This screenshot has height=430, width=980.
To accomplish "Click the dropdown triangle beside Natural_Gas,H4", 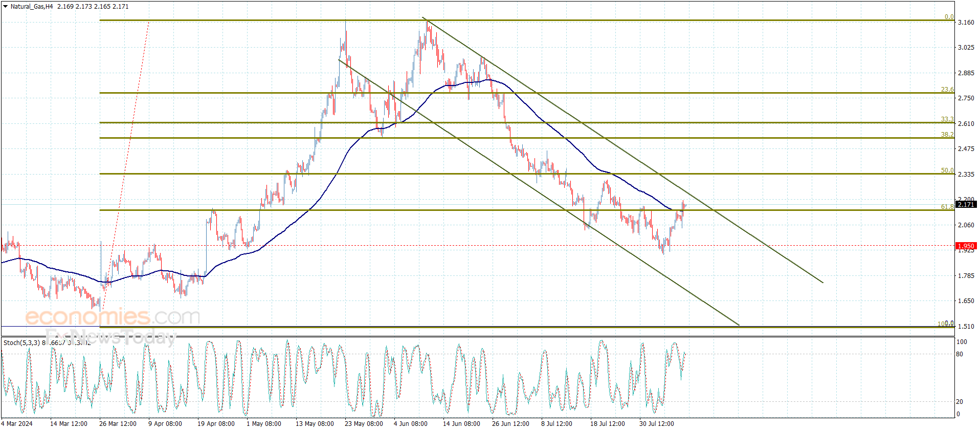I will 5,7.
